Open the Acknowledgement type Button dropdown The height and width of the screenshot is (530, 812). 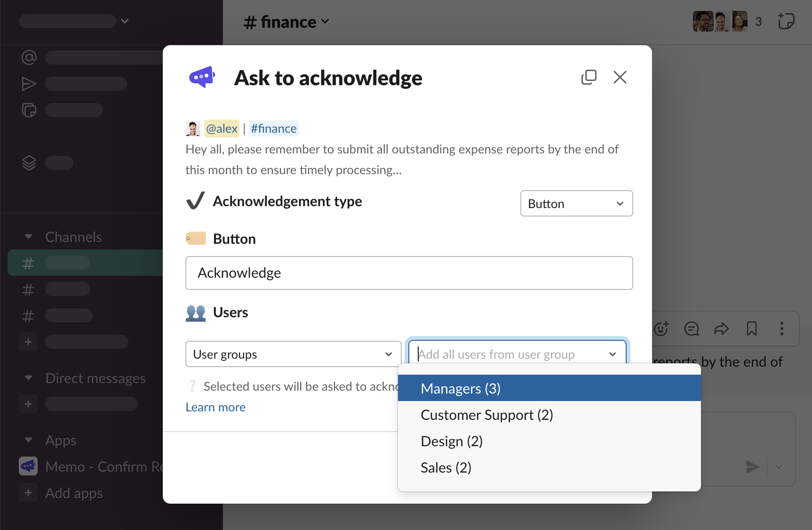coord(576,203)
